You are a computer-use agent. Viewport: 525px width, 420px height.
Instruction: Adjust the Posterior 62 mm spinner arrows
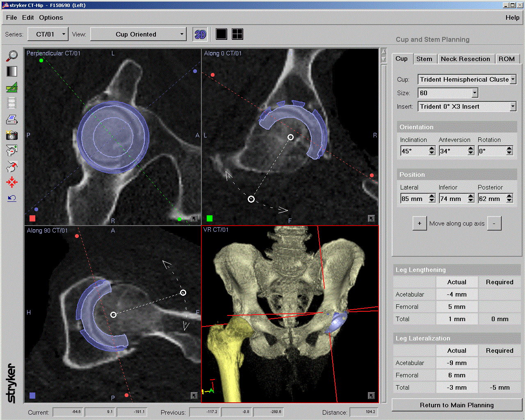click(x=509, y=199)
